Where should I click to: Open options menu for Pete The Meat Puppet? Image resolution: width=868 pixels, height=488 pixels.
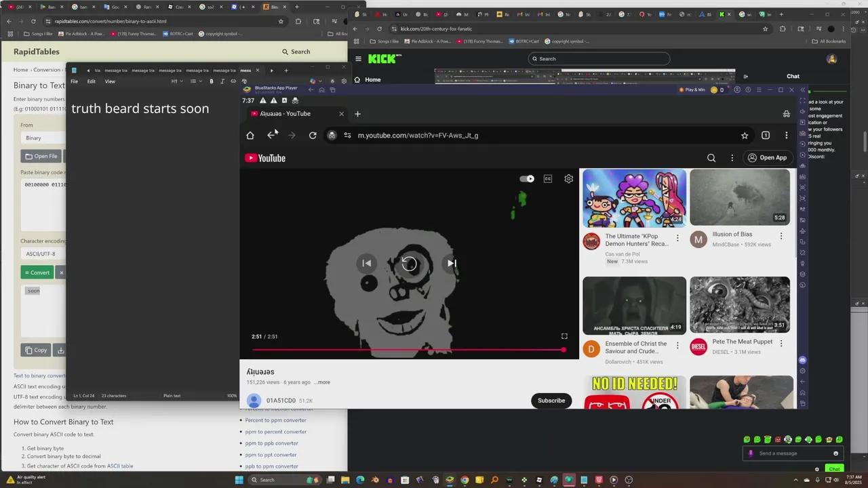[781, 344]
